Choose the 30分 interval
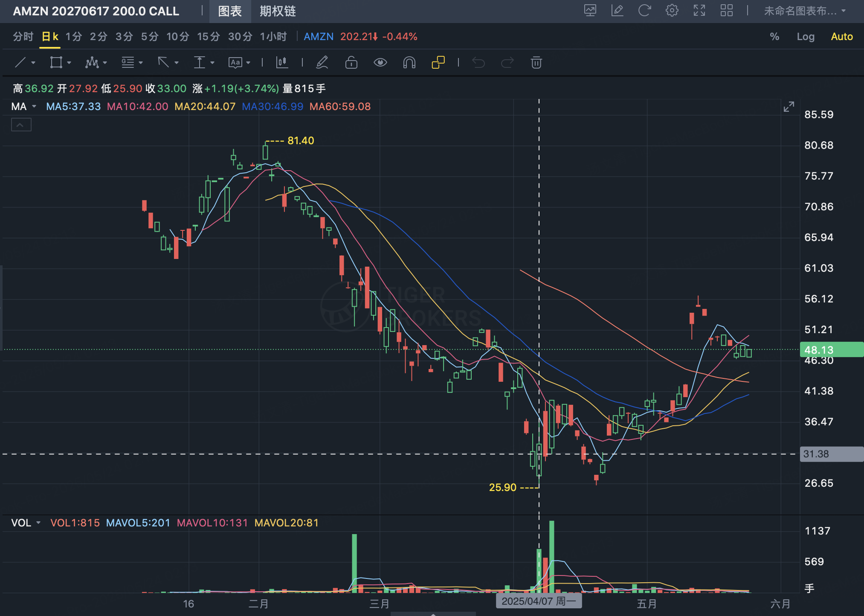This screenshot has height=616, width=864. (240, 37)
